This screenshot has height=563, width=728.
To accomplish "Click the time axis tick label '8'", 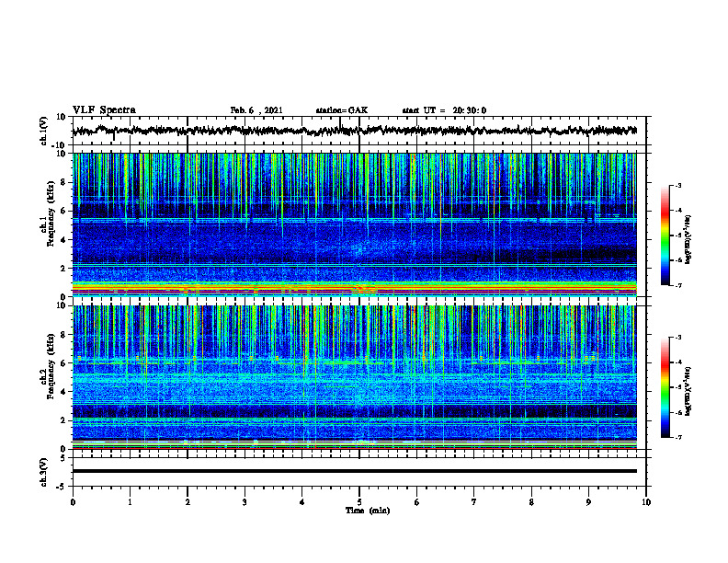I will click(531, 502).
